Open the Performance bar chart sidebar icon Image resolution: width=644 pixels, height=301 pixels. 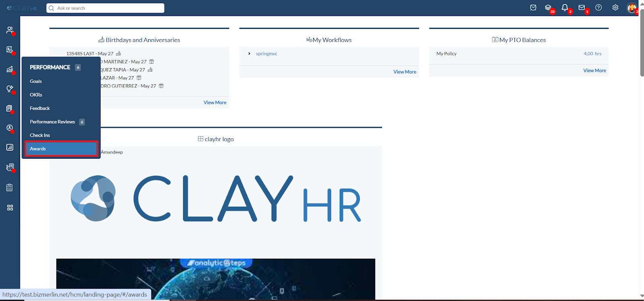tap(10, 69)
